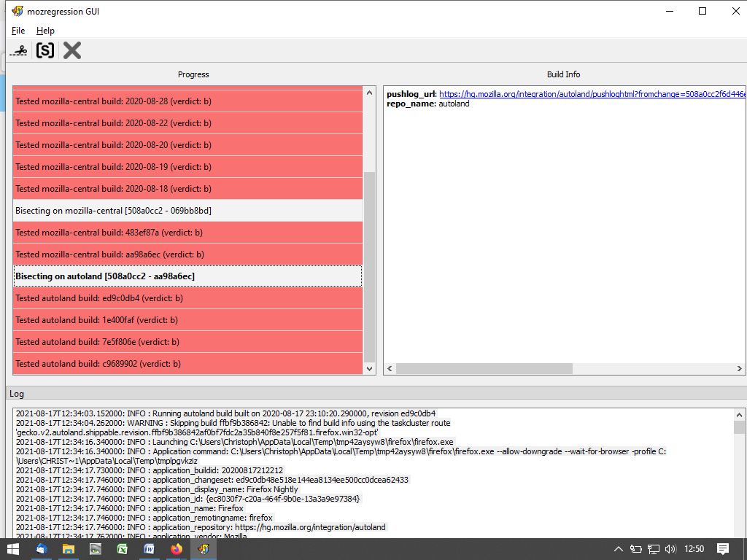Click Progress list scroll down arrow
Viewport: 747px width, 560px height.
point(369,369)
